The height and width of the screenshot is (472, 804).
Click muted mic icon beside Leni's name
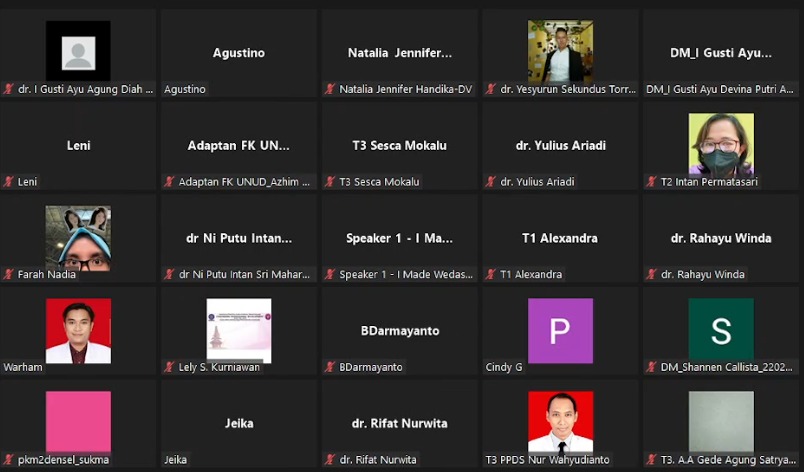[8, 181]
